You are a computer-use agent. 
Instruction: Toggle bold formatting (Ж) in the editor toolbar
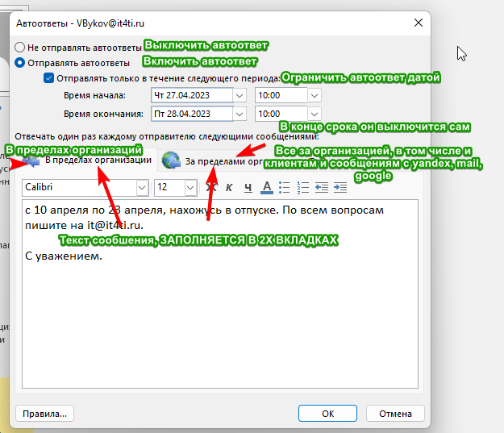coord(212,188)
